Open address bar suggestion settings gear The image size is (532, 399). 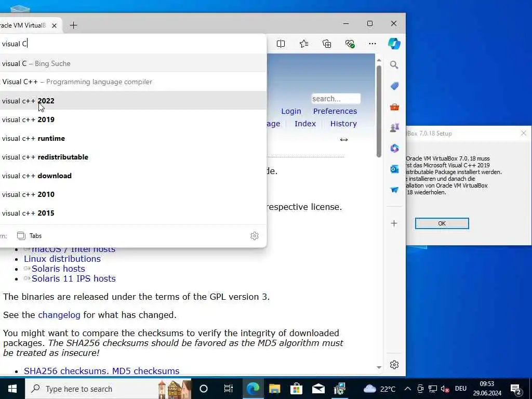[x=255, y=236]
